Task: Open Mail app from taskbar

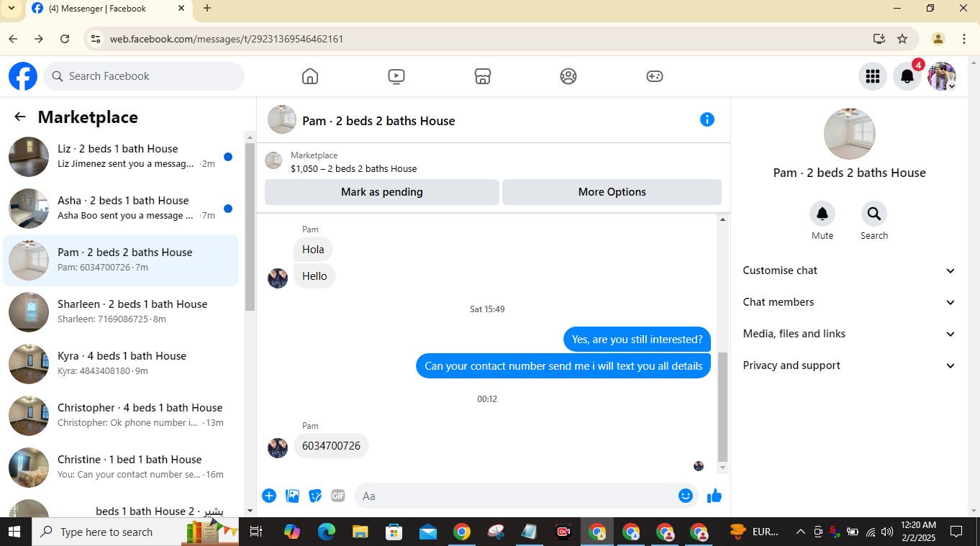Action: pyautogui.click(x=427, y=532)
